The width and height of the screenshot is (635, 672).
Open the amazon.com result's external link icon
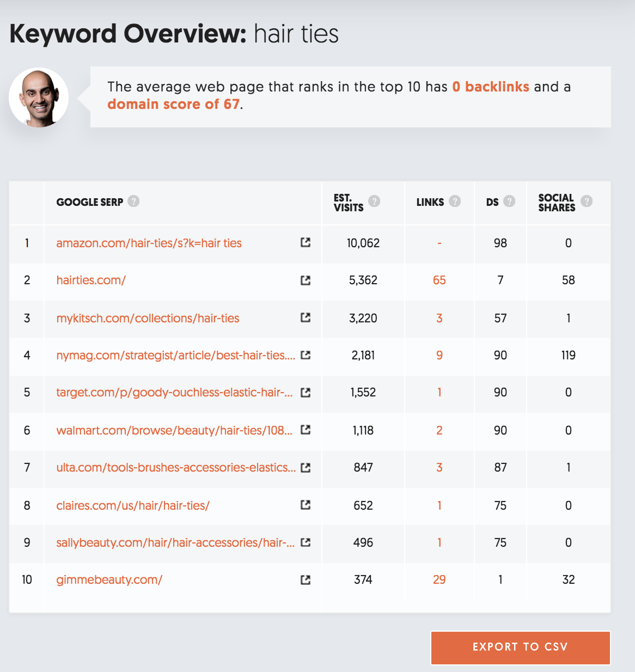point(306,242)
